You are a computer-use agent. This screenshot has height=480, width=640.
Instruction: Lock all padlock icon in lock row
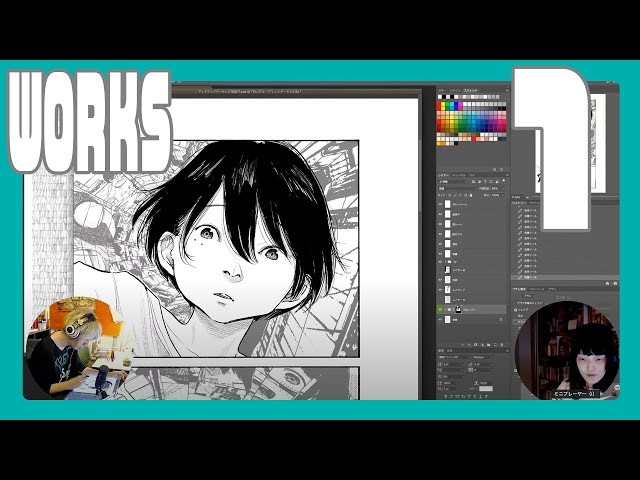pyautogui.click(x=471, y=195)
